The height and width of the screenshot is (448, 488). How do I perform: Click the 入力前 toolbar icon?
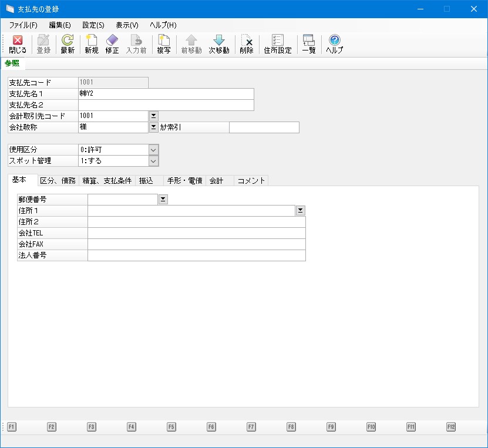tap(136, 45)
